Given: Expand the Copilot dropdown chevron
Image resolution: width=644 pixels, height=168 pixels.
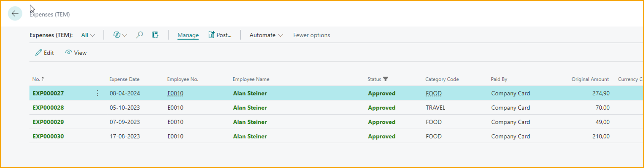Looking at the screenshot, I should coord(125,35).
